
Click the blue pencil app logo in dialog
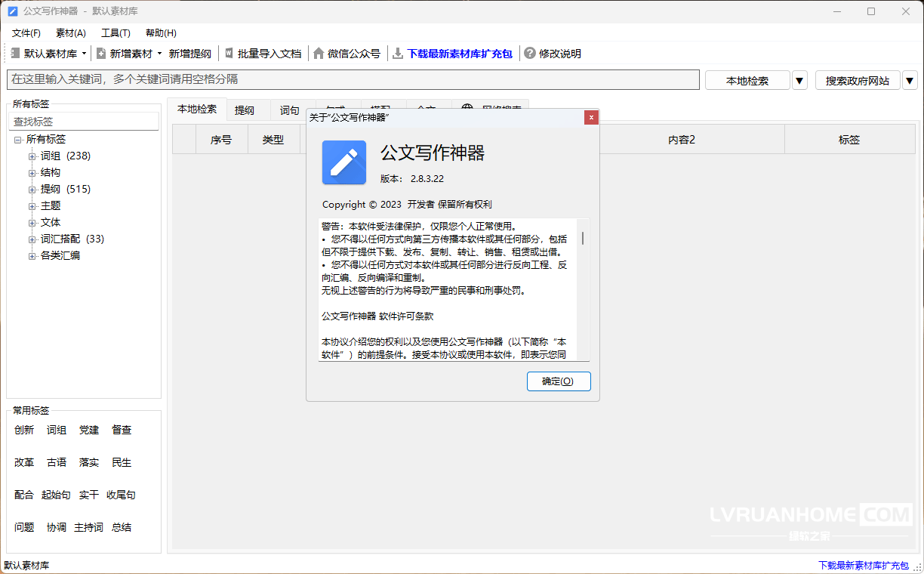(344, 162)
